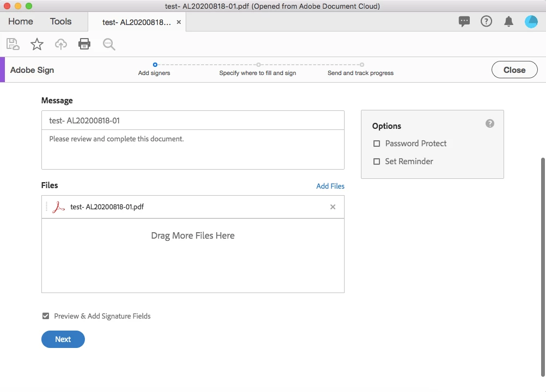Click the Options panel heading

pos(387,126)
